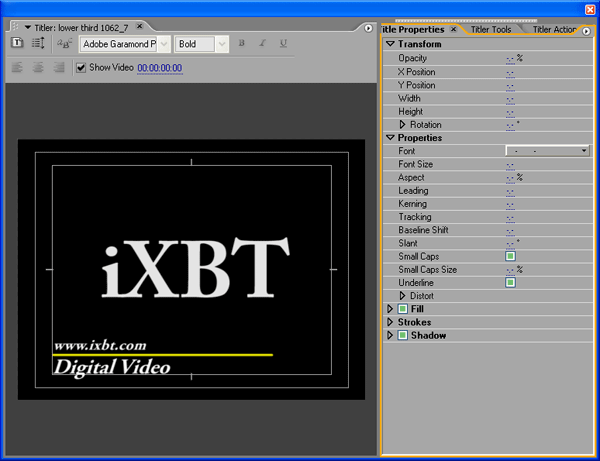The image size is (600, 461).
Task: Toggle the Fill checkbox
Action: coord(402,309)
